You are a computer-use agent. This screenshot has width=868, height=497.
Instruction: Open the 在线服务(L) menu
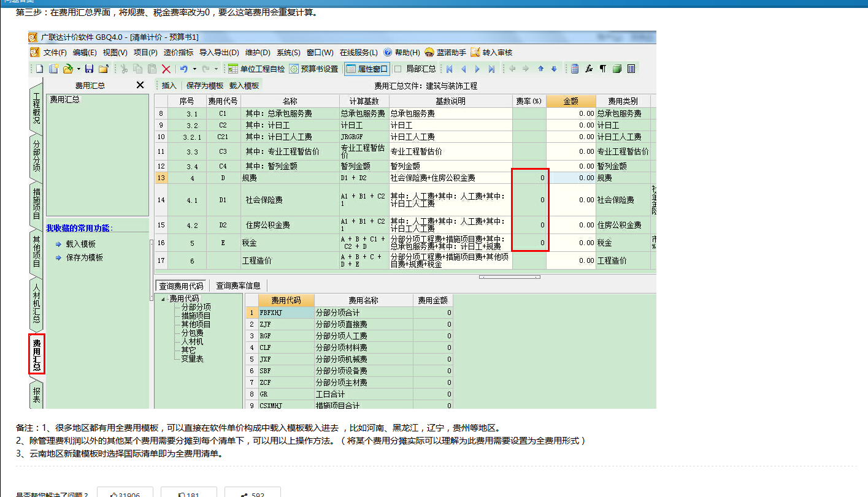point(359,53)
